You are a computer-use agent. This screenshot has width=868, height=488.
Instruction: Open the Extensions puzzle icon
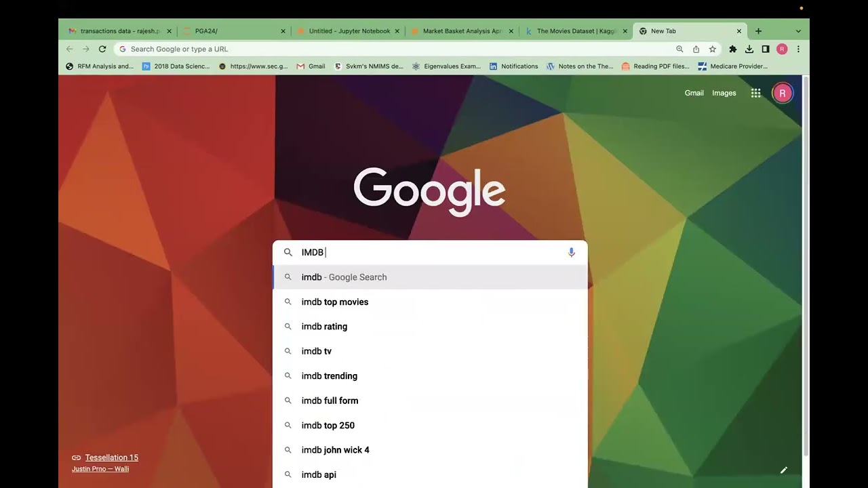(733, 49)
